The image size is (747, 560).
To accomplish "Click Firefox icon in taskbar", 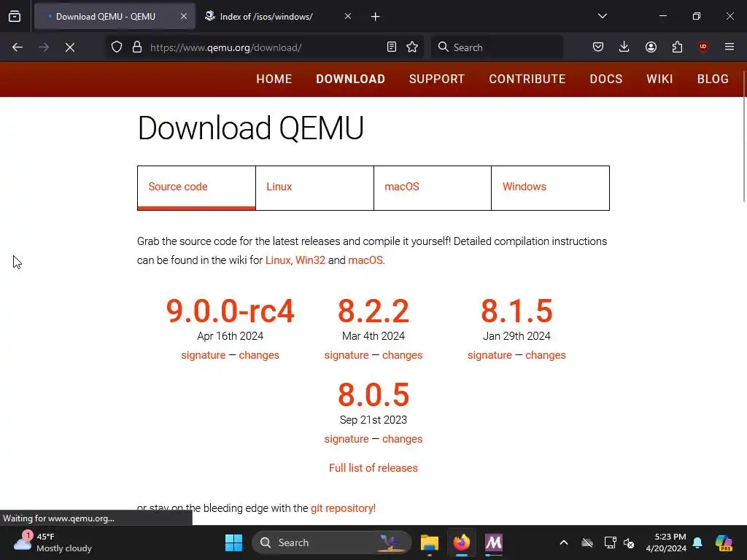I will coord(461,542).
